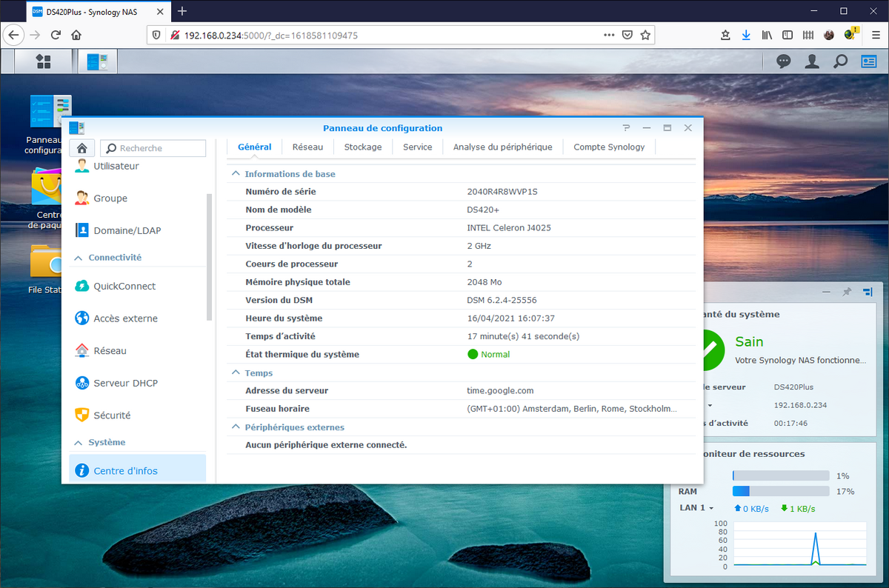Open the DSM notifications speech bubble

pyautogui.click(x=784, y=61)
